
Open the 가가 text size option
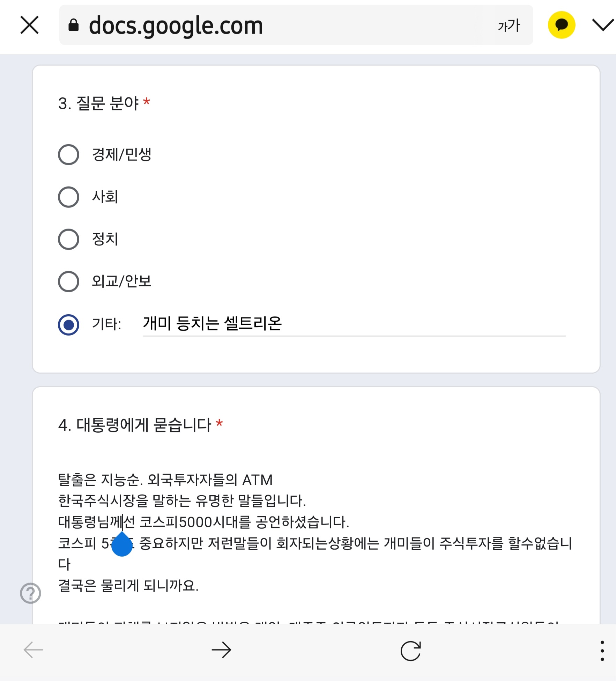pos(509,25)
